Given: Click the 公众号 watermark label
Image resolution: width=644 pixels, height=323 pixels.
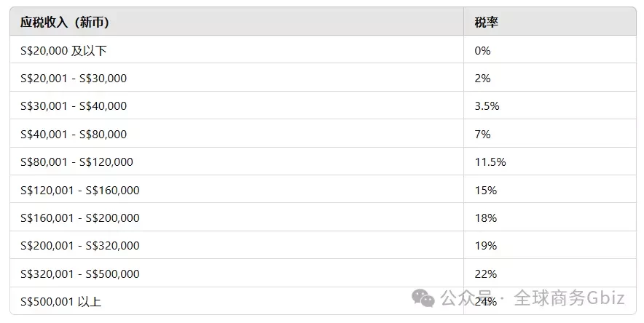Looking at the screenshot, I should [466, 298].
